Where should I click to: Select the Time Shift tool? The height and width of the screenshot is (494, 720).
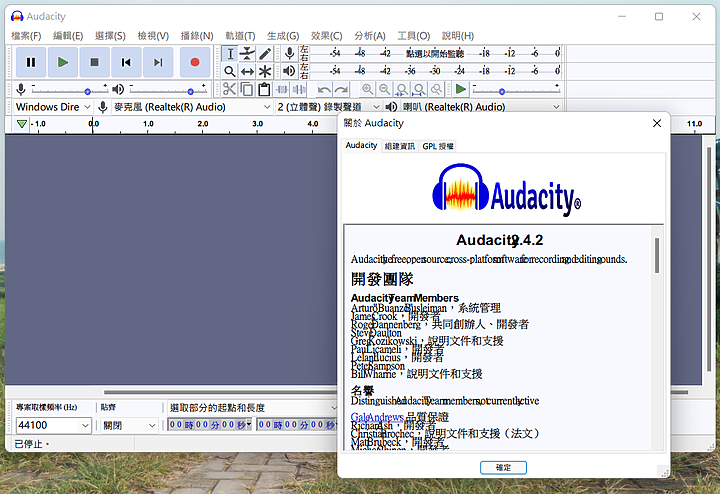[x=248, y=71]
